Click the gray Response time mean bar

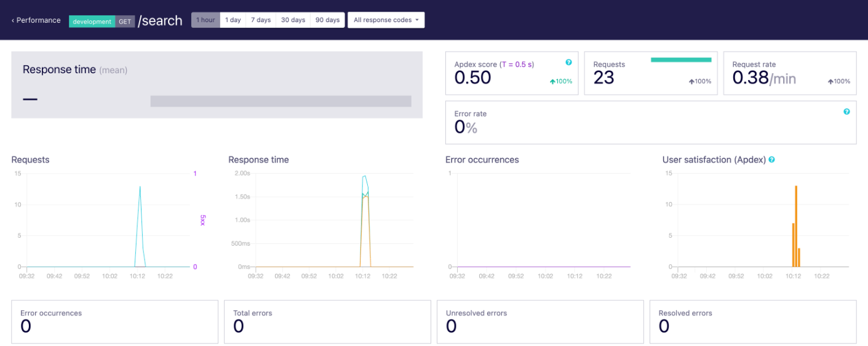click(281, 101)
